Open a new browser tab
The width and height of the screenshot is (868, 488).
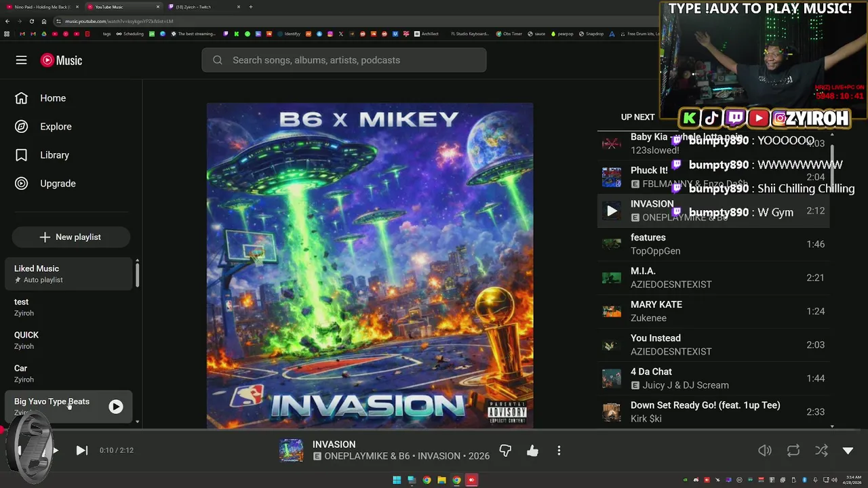tap(251, 7)
